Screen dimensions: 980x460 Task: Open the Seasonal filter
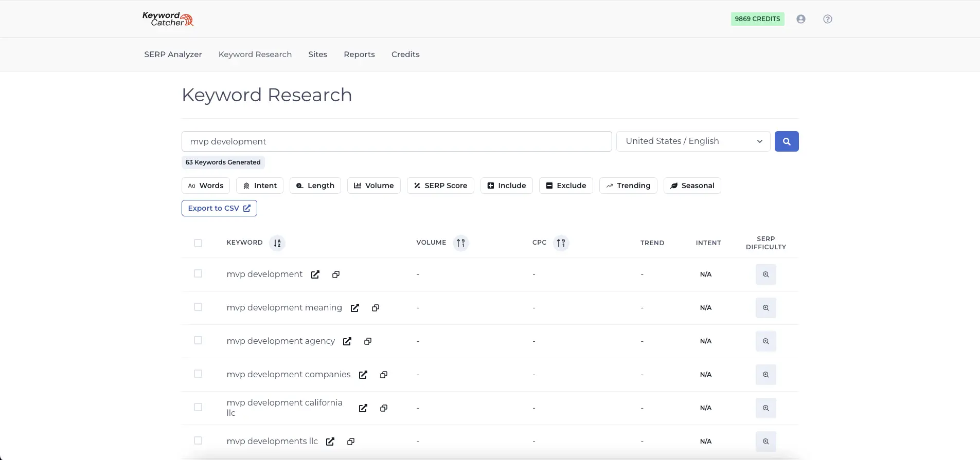[692, 186]
